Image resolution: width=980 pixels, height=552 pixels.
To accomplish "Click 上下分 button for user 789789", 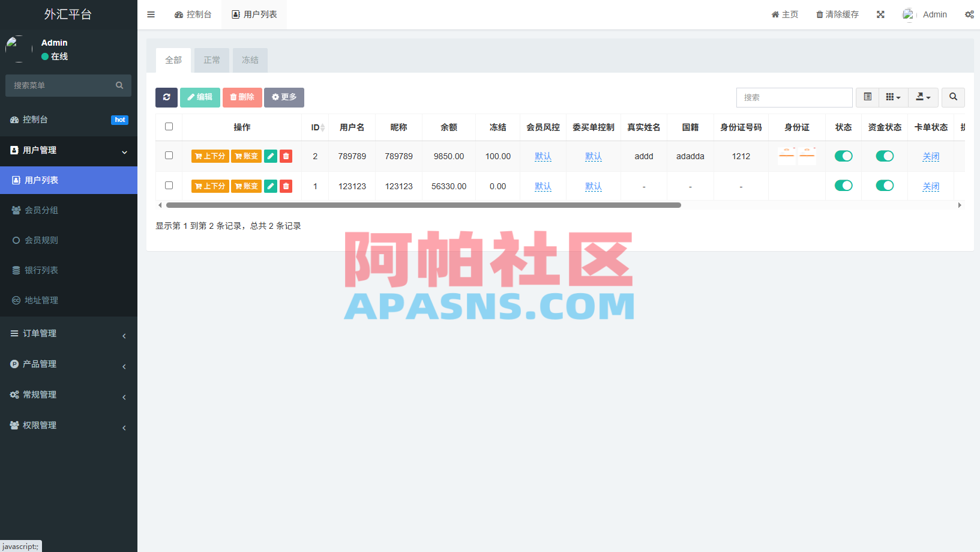I will tap(210, 156).
